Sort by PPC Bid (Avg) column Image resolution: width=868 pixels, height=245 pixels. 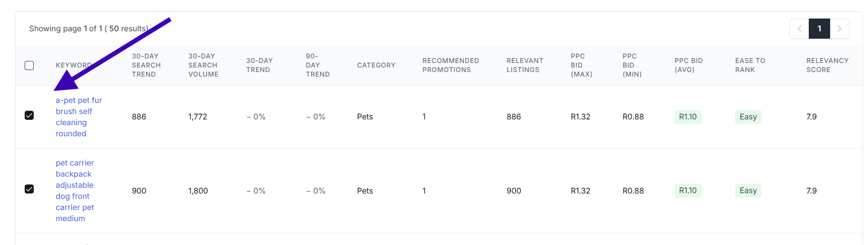(688, 65)
